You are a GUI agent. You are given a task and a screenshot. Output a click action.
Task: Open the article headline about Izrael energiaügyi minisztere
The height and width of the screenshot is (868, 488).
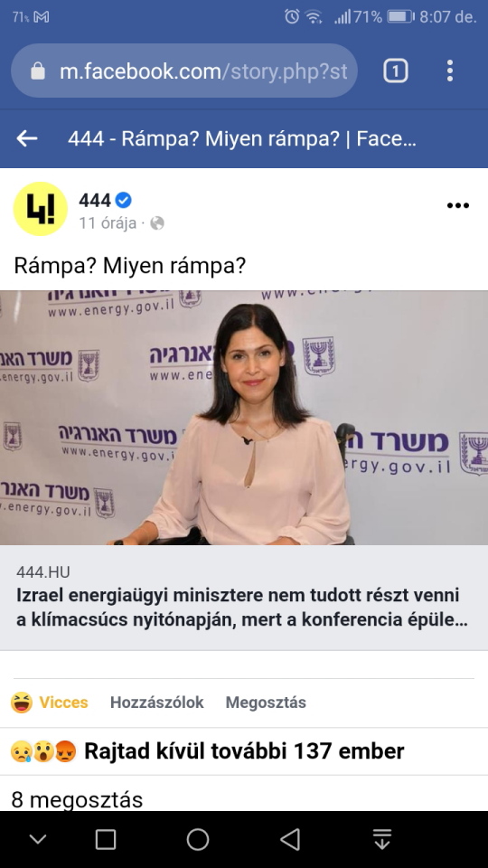(242, 608)
